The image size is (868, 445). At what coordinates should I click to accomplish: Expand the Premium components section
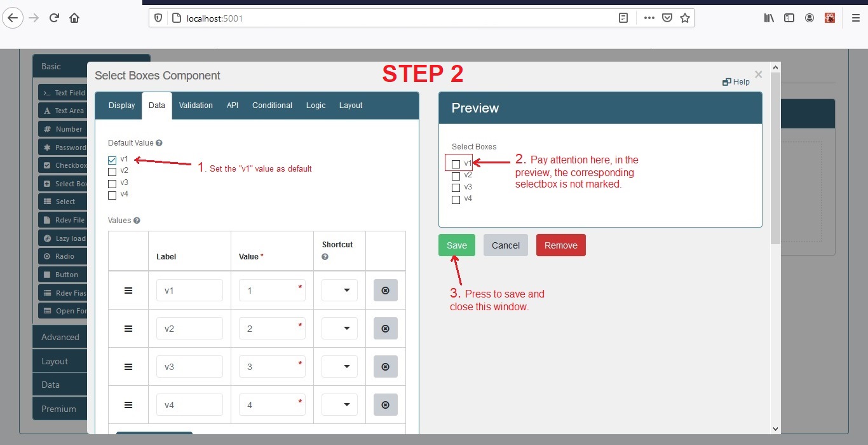(59, 409)
